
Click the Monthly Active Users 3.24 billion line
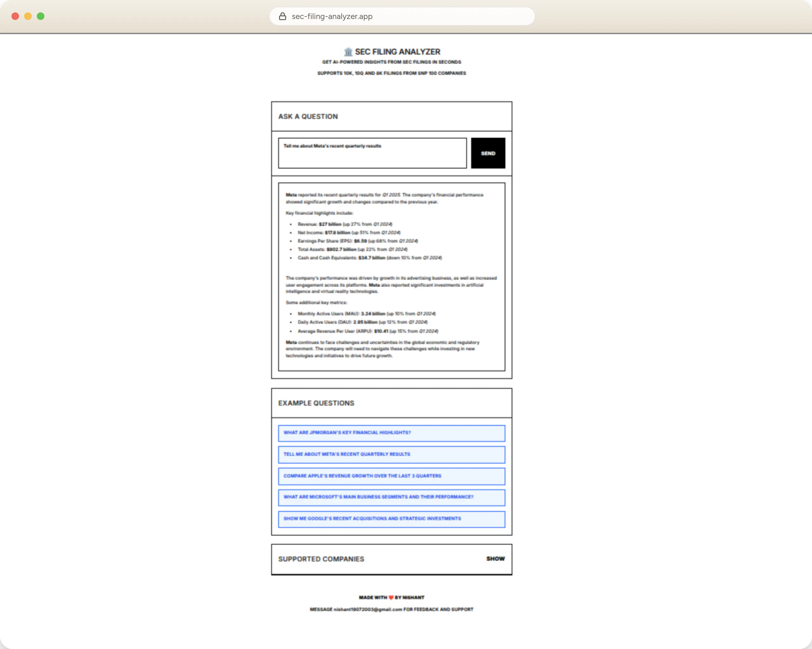click(x=366, y=314)
